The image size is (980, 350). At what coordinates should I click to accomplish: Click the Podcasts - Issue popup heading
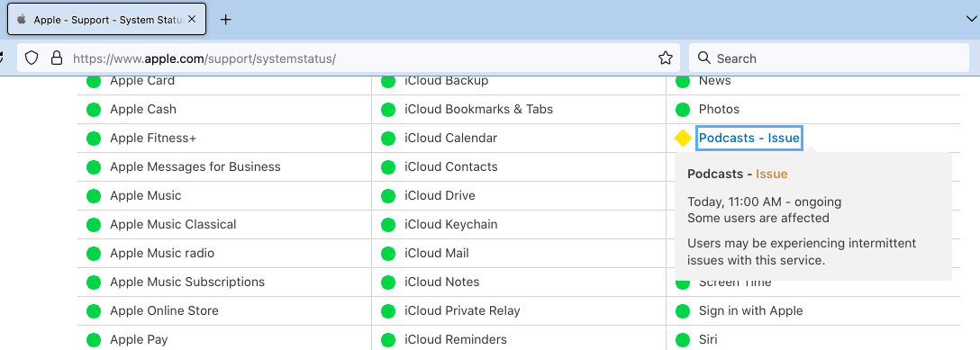coord(738,174)
